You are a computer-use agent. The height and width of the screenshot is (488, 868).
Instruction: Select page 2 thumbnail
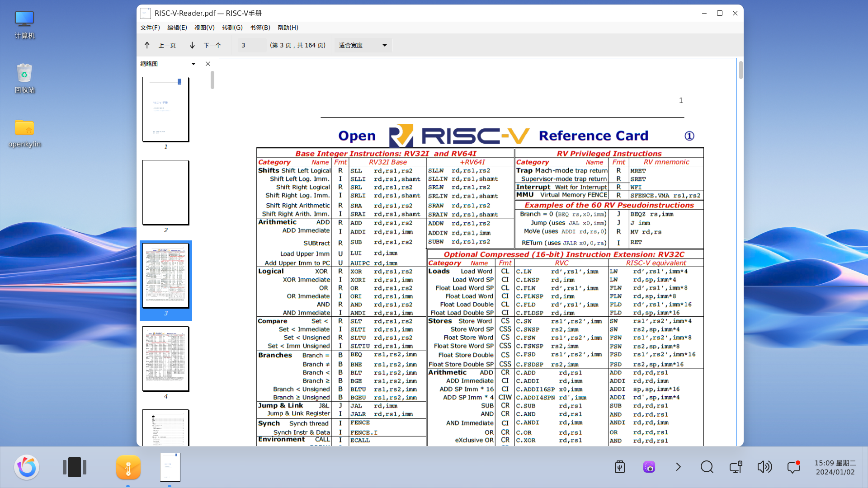[165, 192]
